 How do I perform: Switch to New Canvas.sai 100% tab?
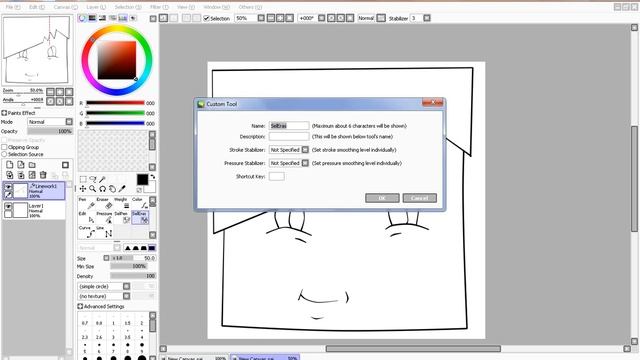point(194,358)
